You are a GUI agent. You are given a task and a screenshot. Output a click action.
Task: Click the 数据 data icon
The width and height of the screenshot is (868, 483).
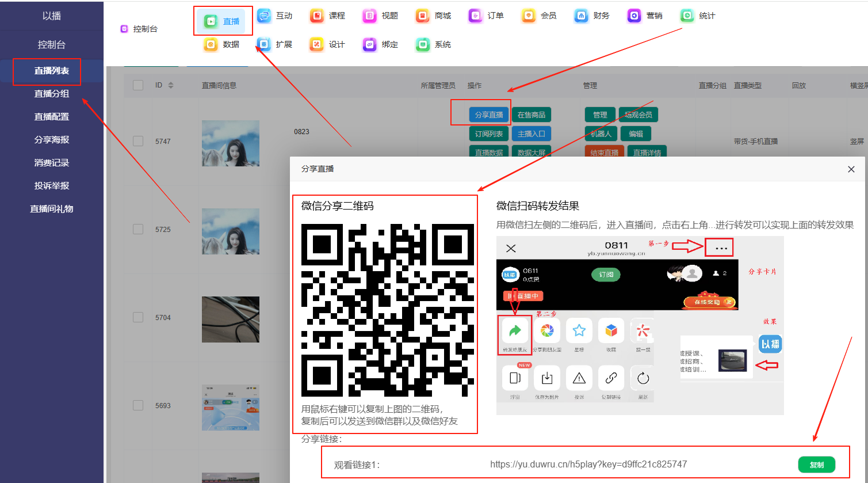(211, 45)
